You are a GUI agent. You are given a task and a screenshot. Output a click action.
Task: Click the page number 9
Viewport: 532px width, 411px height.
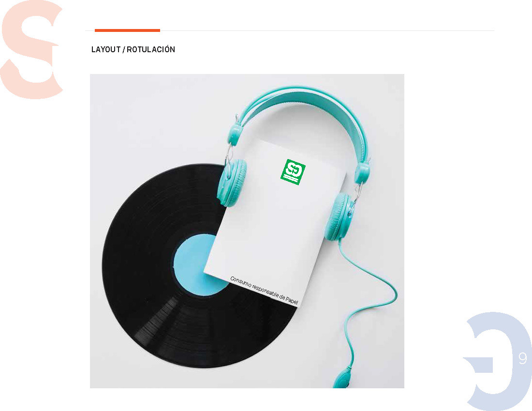tap(523, 358)
